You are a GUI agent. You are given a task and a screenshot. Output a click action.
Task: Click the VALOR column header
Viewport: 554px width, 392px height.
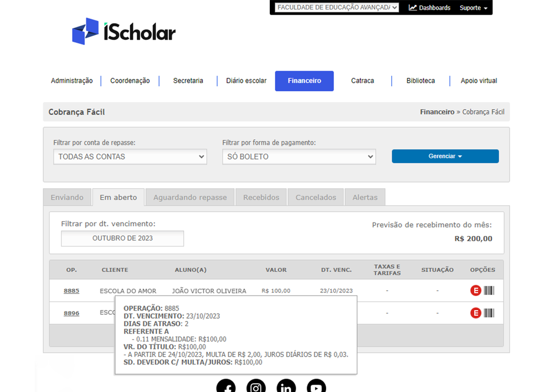[x=276, y=269]
